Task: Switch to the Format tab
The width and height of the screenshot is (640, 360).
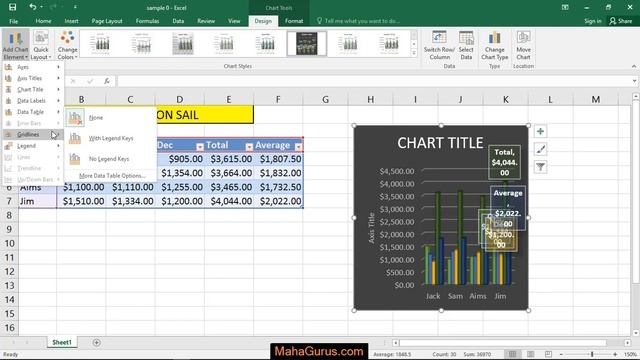Action: (294, 21)
